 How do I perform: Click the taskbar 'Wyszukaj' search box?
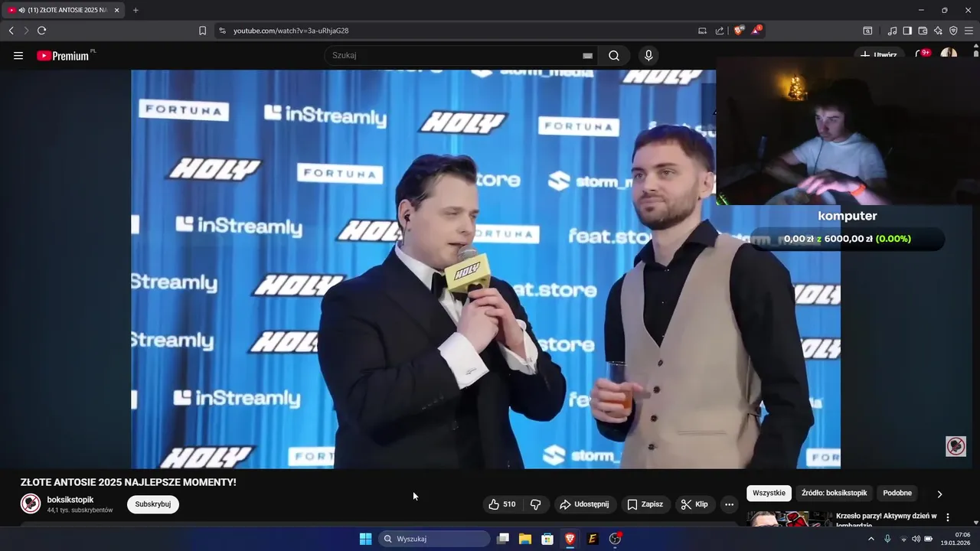434,539
